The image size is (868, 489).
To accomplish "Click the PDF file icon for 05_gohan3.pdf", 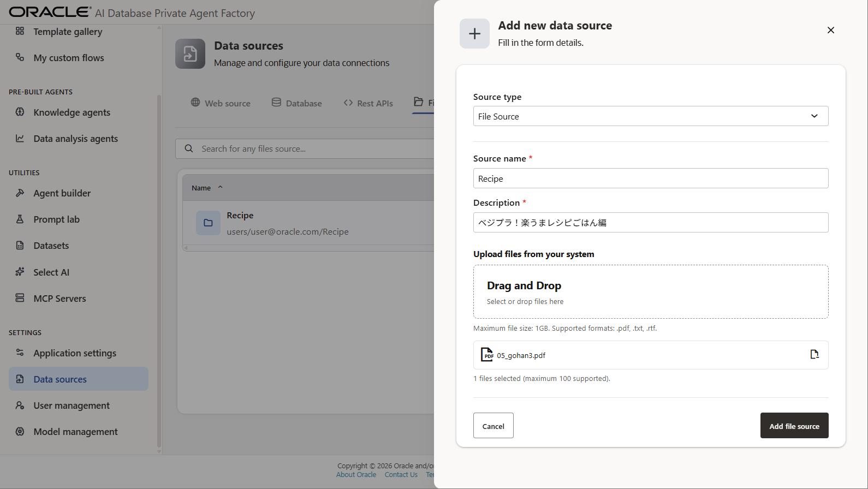I will point(486,355).
